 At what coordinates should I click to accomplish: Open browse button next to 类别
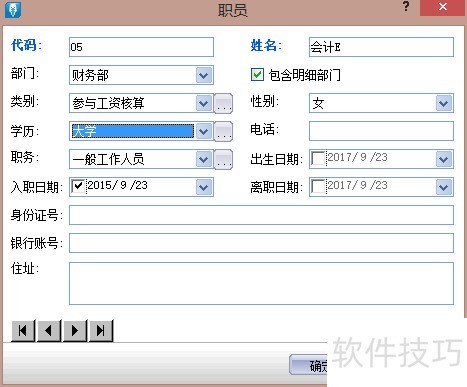coord(223,104)
